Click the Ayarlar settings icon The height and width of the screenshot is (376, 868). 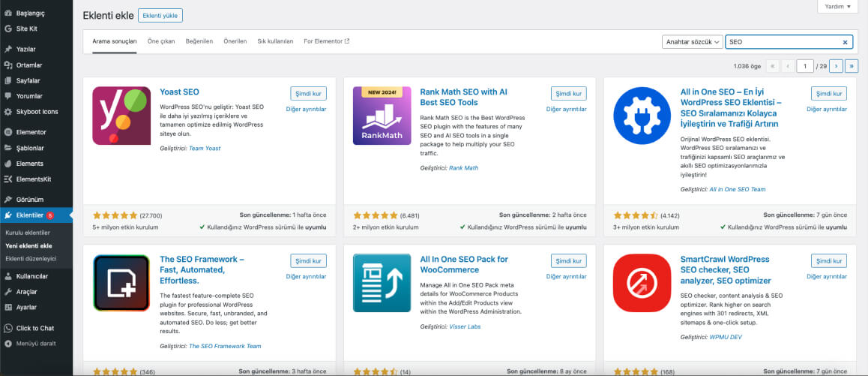click(7, 307)
